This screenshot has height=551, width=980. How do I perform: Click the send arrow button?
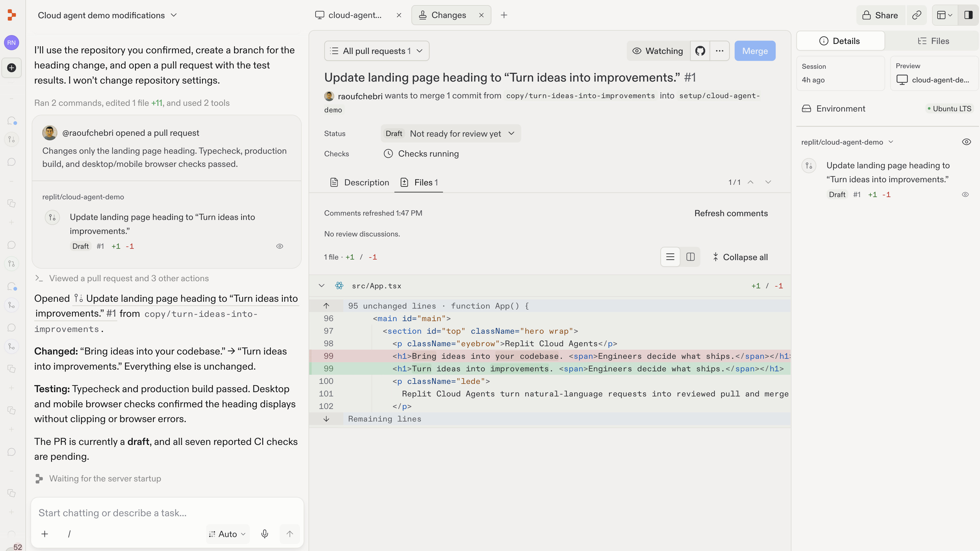tap(289, 534)
